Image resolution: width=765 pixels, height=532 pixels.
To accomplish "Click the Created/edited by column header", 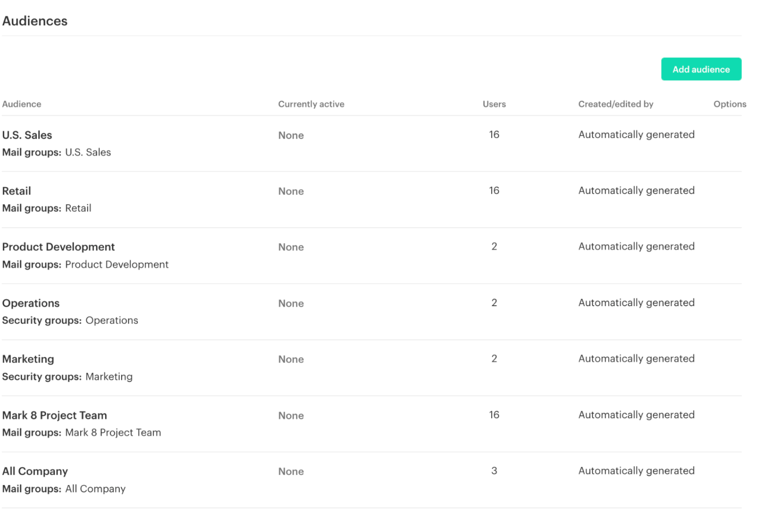I will pos(616,104).
